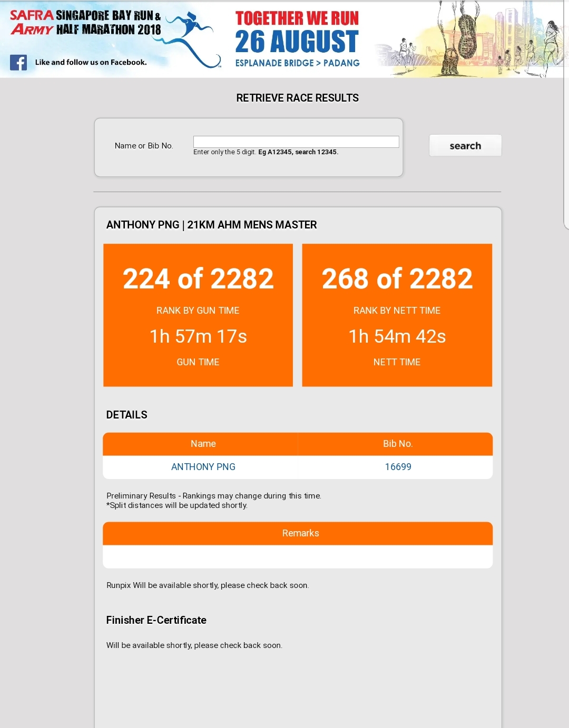Click the '*Split distances will be updated shortly' note
The height and width of the screenshot is (728, 569).
coord(177,505)
